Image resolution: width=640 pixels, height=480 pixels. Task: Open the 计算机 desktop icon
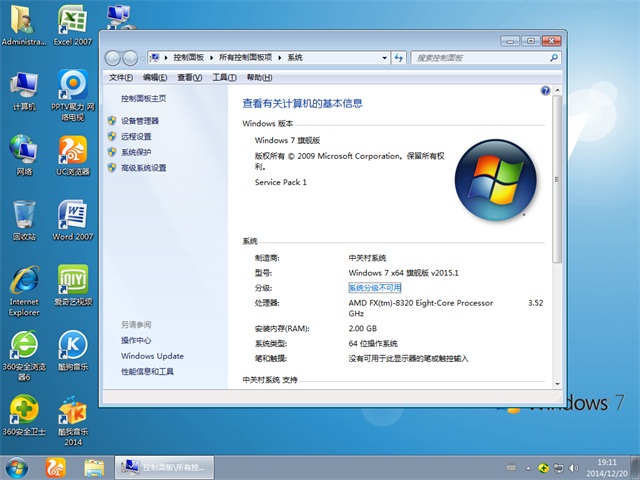tap(24, 91)
